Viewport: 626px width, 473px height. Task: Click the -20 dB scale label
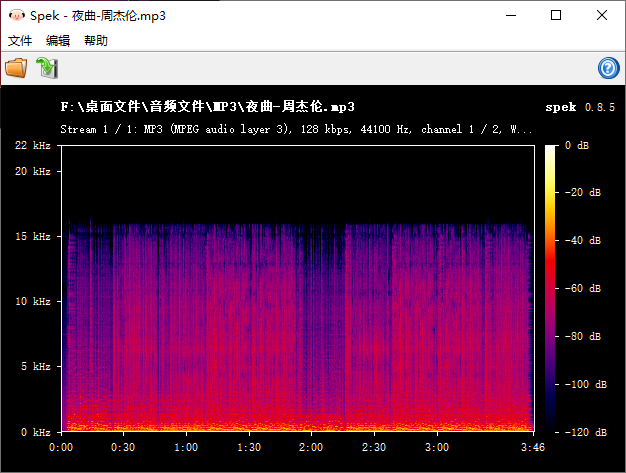click(x=583, y=192)
